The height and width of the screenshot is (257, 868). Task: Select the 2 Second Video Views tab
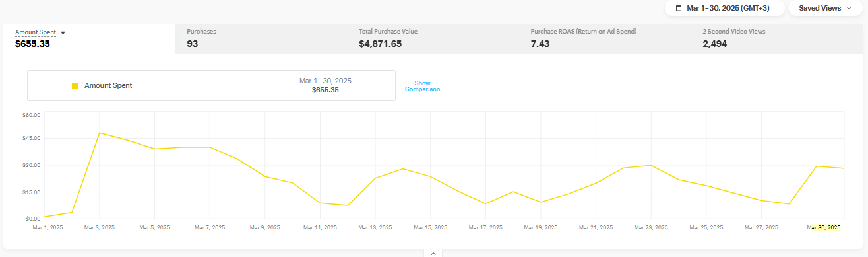[x=780, y=39]
